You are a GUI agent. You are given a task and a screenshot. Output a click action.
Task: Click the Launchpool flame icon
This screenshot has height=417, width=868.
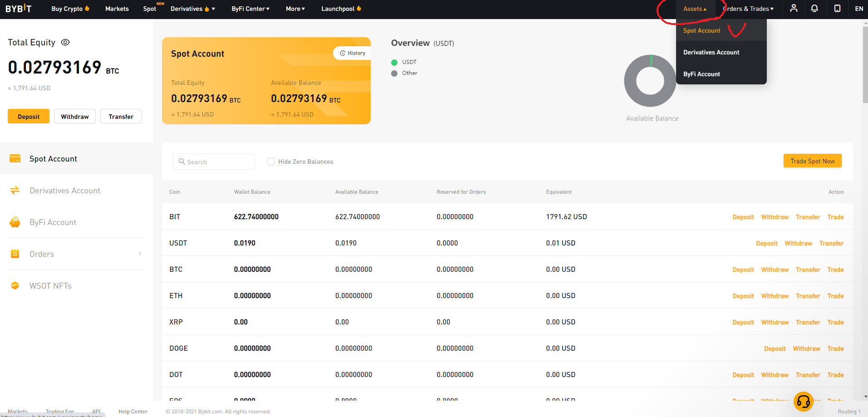(x=359, y=8)
